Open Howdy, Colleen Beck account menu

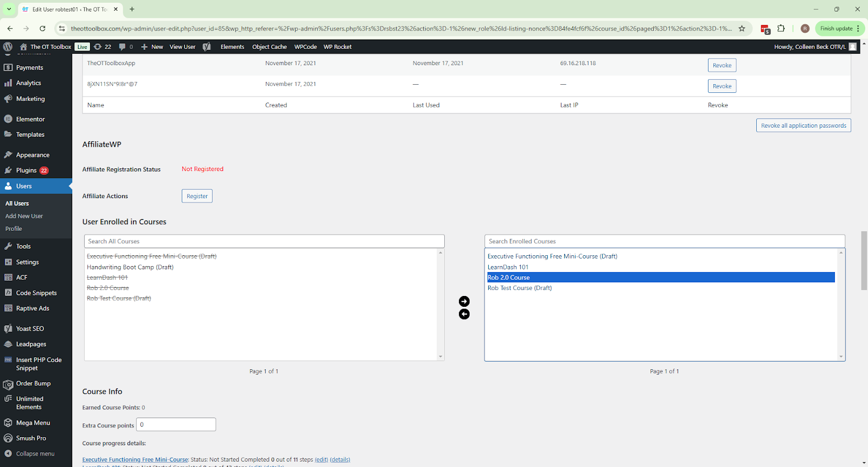tap(815, 47)
